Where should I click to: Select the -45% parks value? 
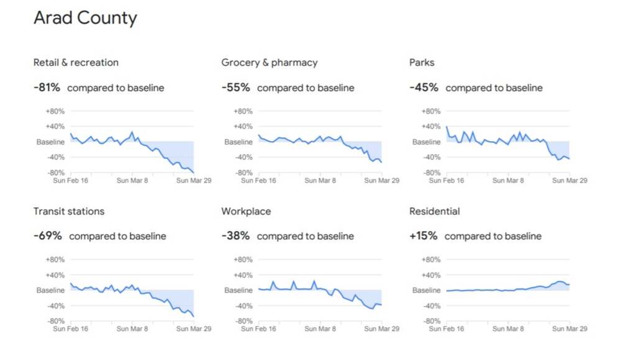tap(424, 88)
